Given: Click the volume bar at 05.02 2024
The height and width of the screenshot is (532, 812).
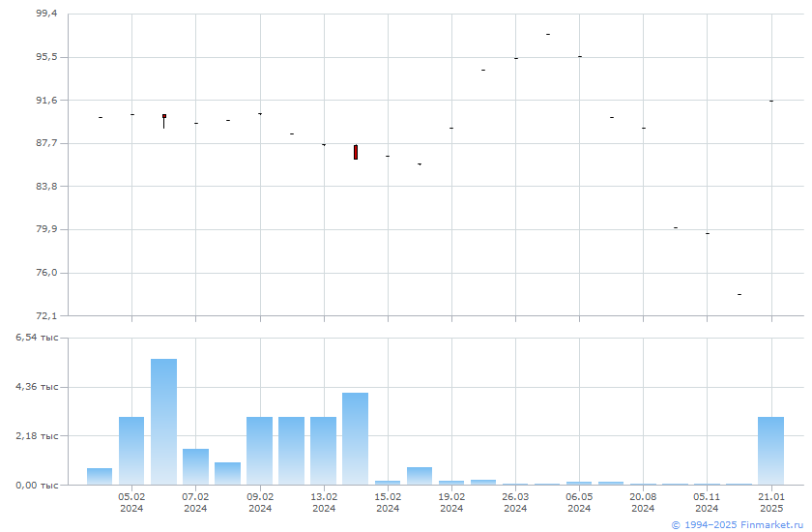Looking at the screenshot, I should [131, 451].
